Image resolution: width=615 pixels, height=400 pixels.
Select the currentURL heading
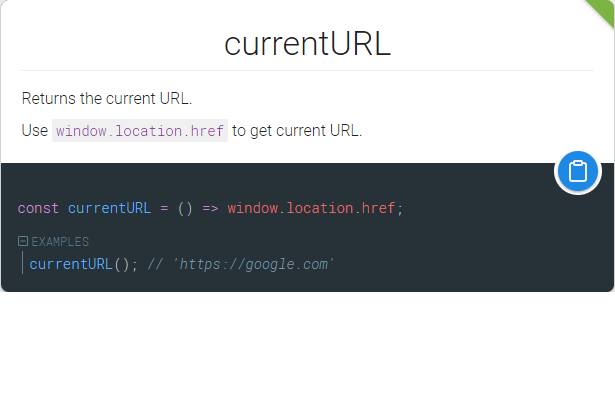tap(307, 44)
